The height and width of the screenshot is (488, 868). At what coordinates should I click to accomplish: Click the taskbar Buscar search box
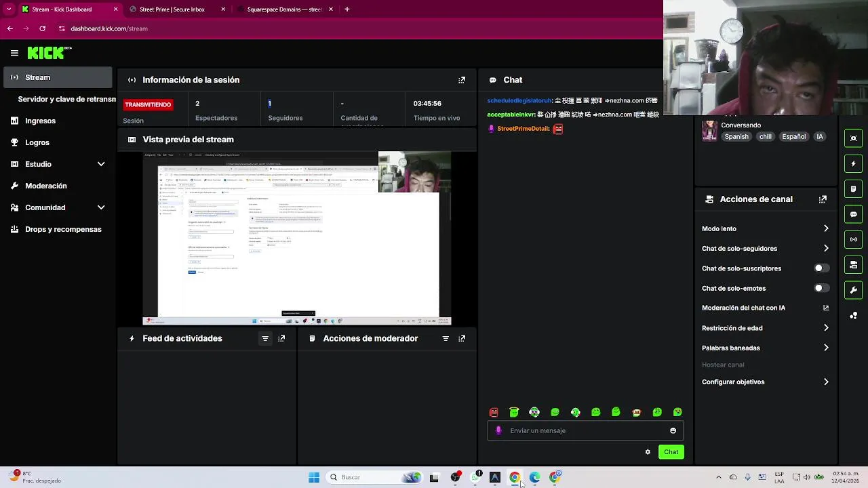373,477
